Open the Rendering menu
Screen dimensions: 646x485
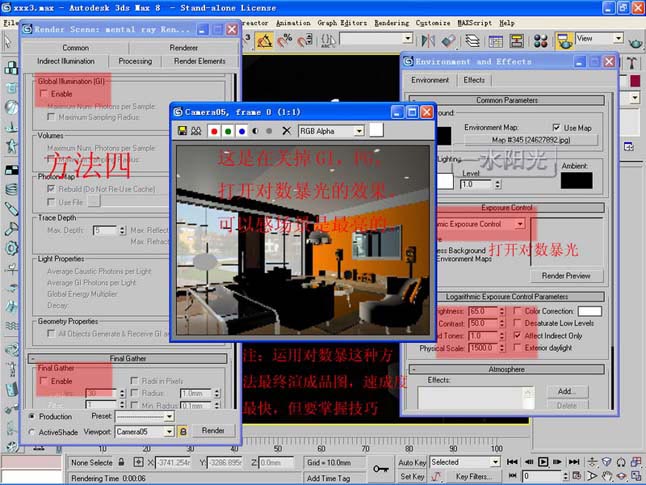[391, 23]
